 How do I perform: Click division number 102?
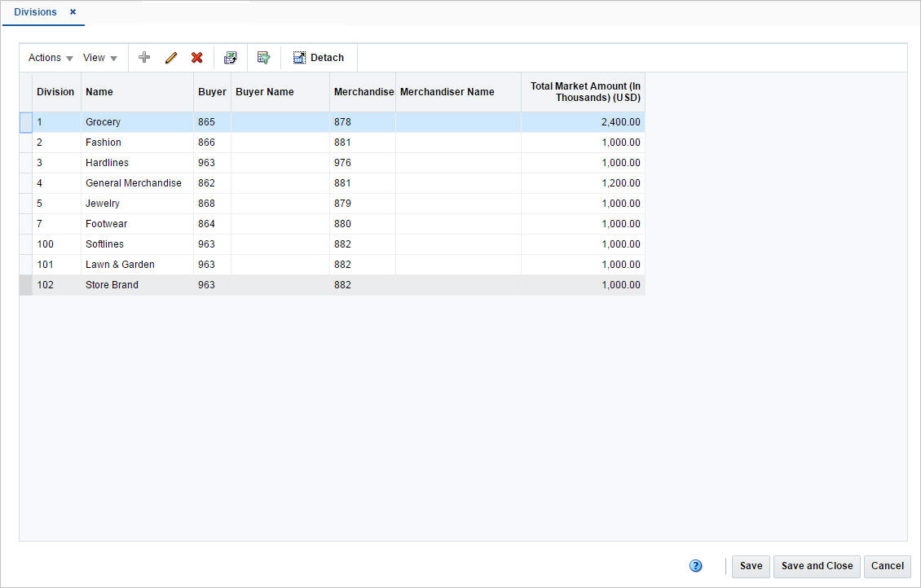(x=56, y=285)
